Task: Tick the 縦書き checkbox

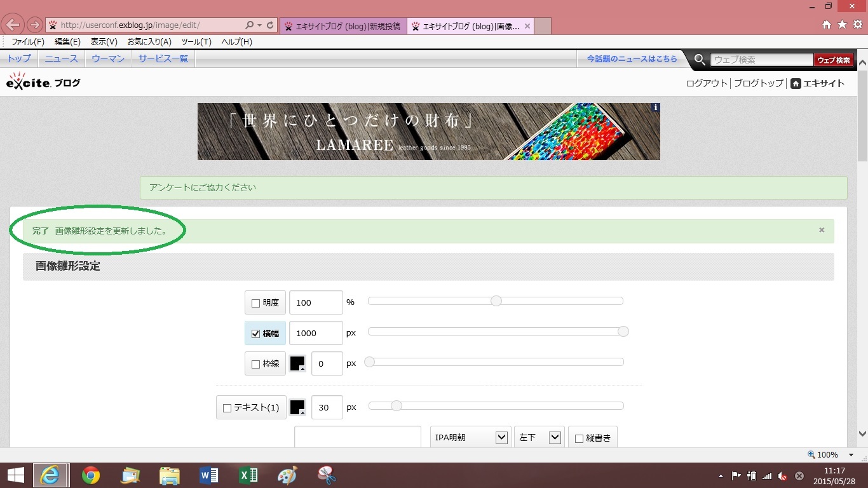Action: pyautogui.click(x=579, y=438)
